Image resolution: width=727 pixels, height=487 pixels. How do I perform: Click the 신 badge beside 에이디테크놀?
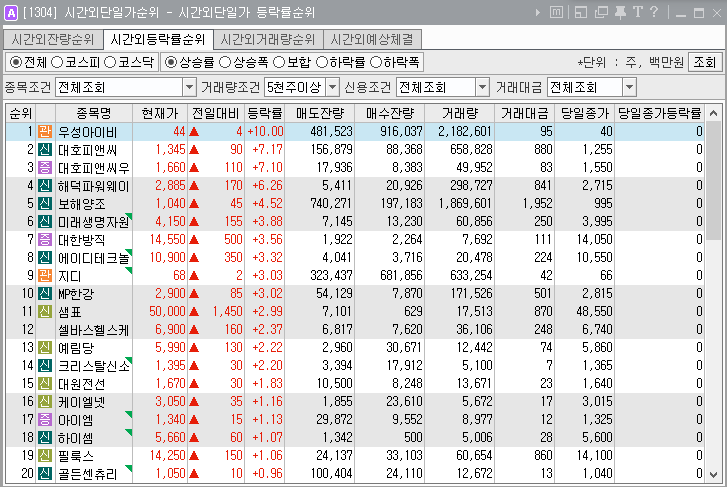(45, 257)
